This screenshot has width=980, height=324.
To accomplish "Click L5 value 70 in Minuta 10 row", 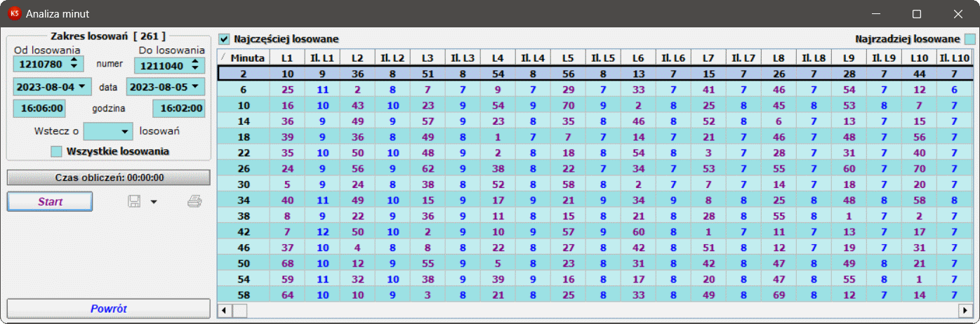I will pos(568,105).
